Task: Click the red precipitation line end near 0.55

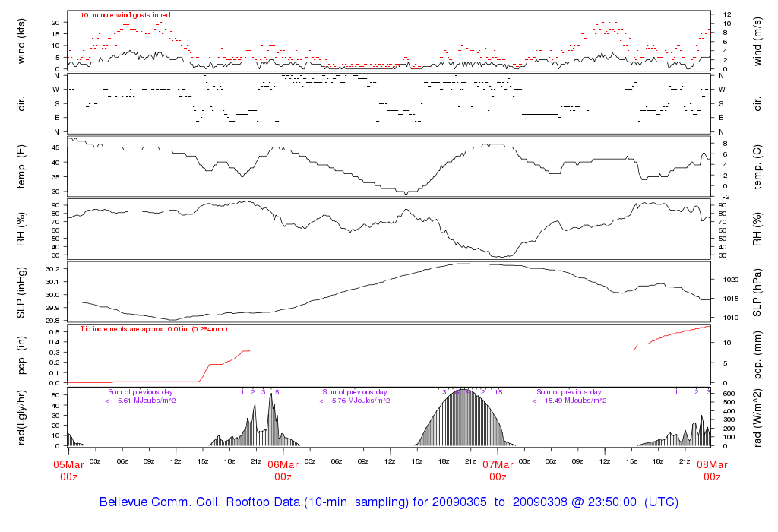Action: (709, 326)
